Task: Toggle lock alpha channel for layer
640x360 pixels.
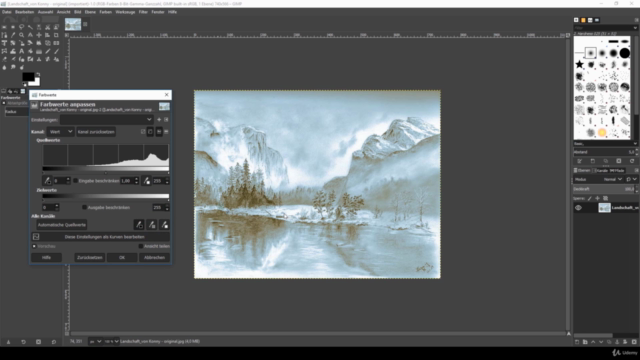Action: [605, 198]
